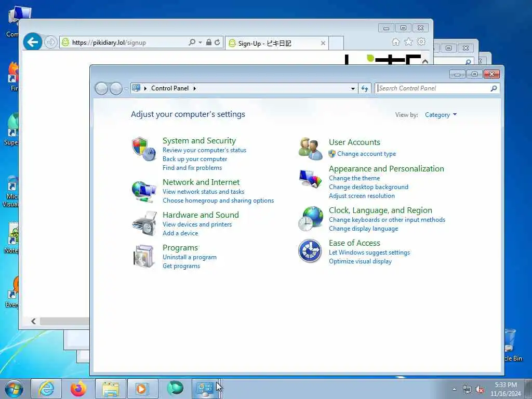The image size is (532, 399).
Task: Click Back up your computer
Action: pyautogui.click(x=195, y=159)
